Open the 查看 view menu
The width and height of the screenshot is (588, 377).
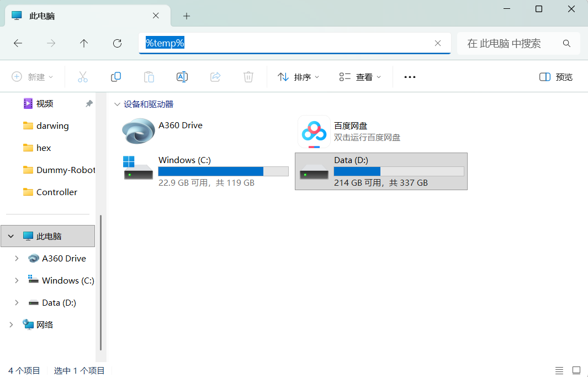point(360,77)
